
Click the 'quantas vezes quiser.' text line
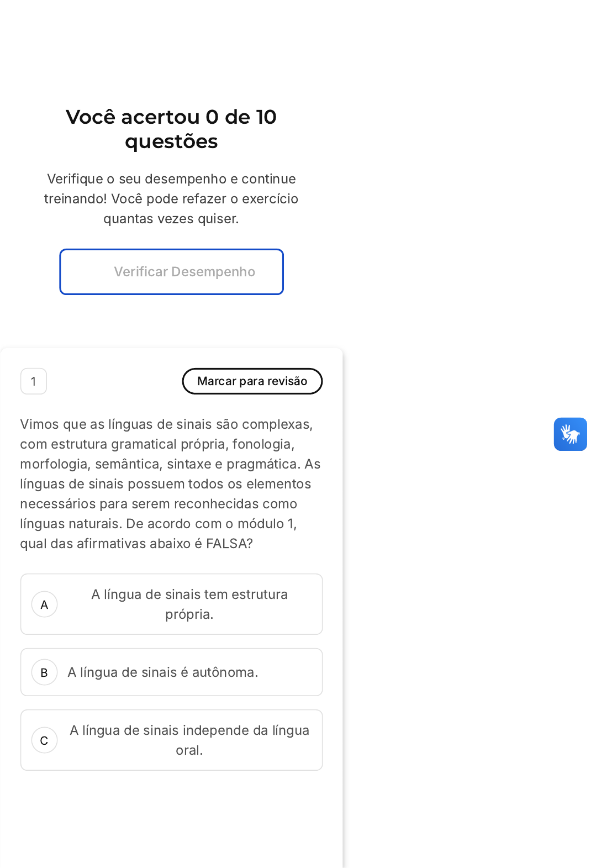[171, 219]
